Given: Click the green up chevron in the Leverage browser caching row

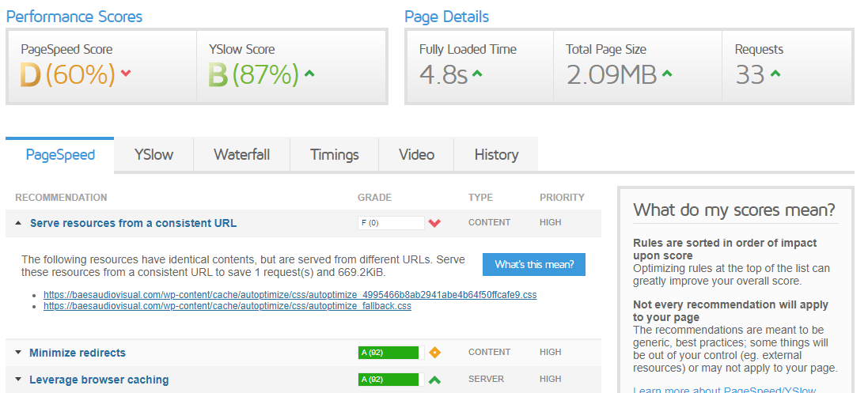Looking at the screenshot, I should 434,380.
